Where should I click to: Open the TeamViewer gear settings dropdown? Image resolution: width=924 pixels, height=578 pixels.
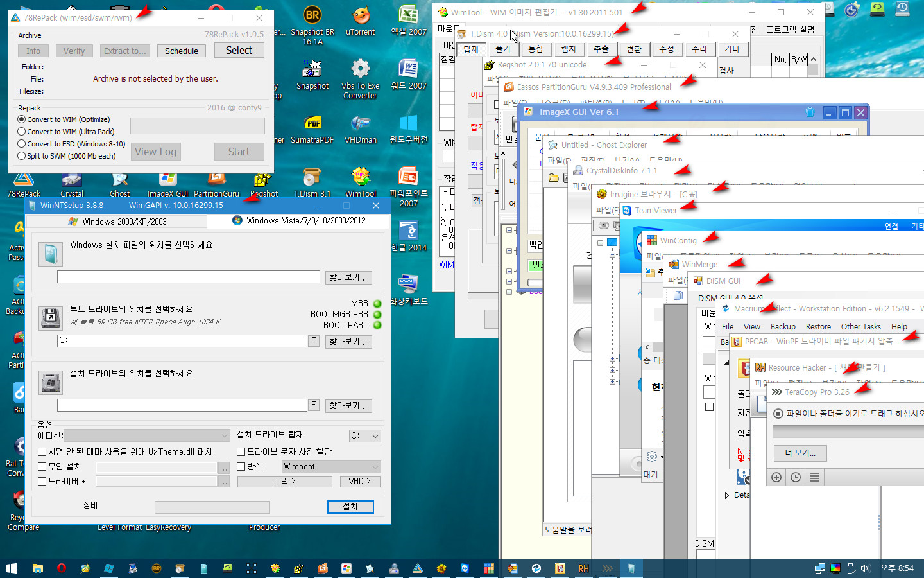pyautogui.click(x=654, y=457)
